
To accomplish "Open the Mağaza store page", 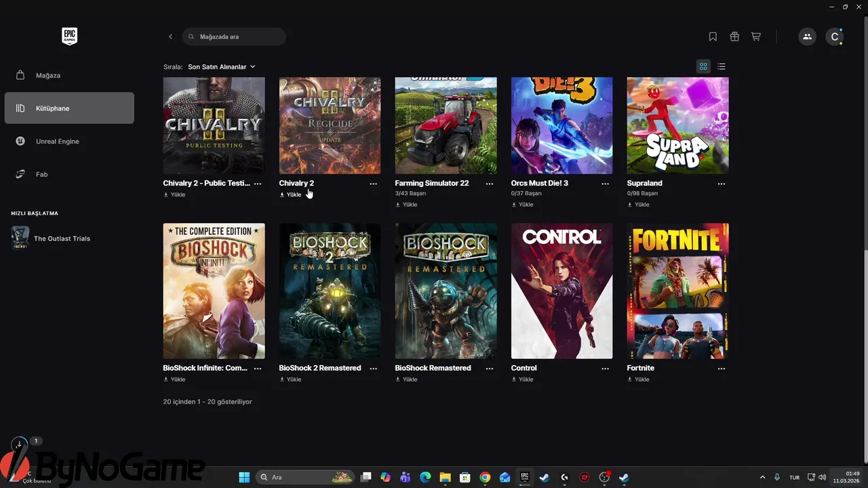I will 69,75.
